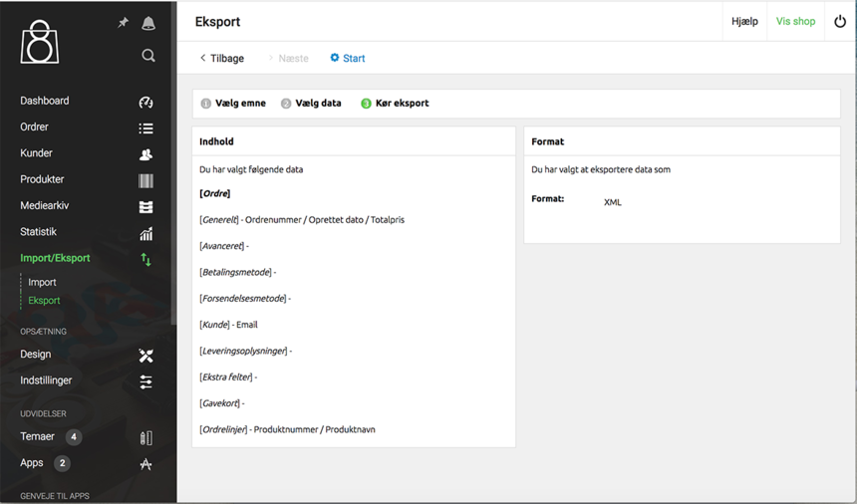Open the Vis shop link
This screenshot has width=857, height=504.
pos(795,21)
